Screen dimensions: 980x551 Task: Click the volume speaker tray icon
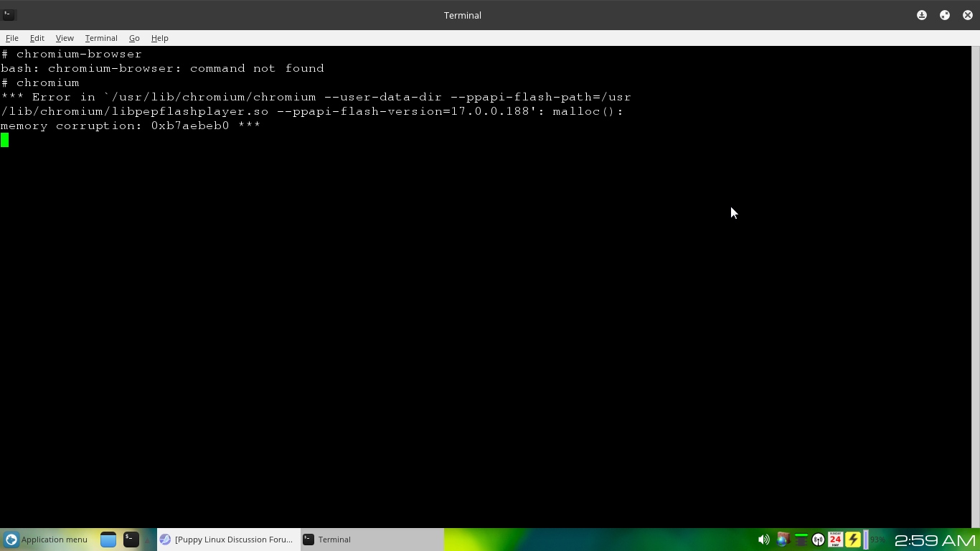tap(763, 540)
